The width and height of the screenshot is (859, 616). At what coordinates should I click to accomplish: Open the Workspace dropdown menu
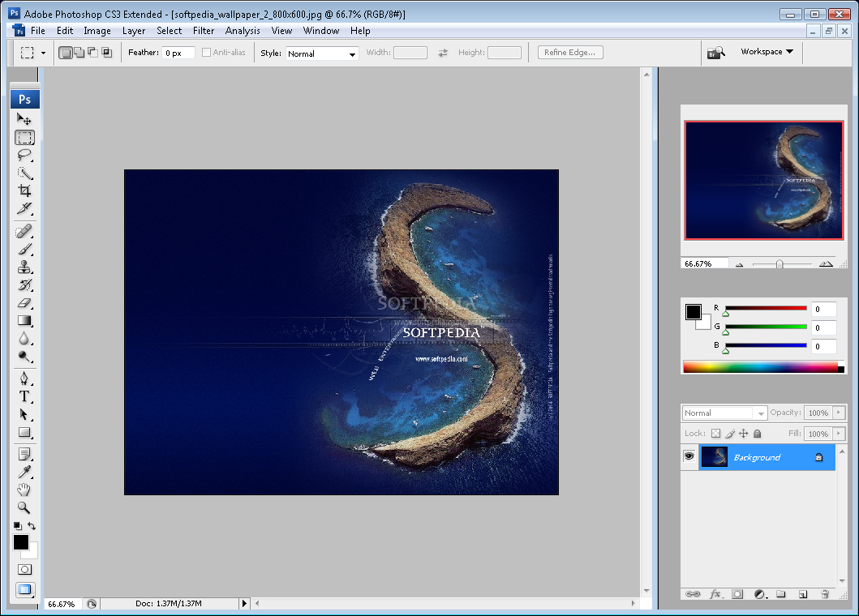coord(767,52)
